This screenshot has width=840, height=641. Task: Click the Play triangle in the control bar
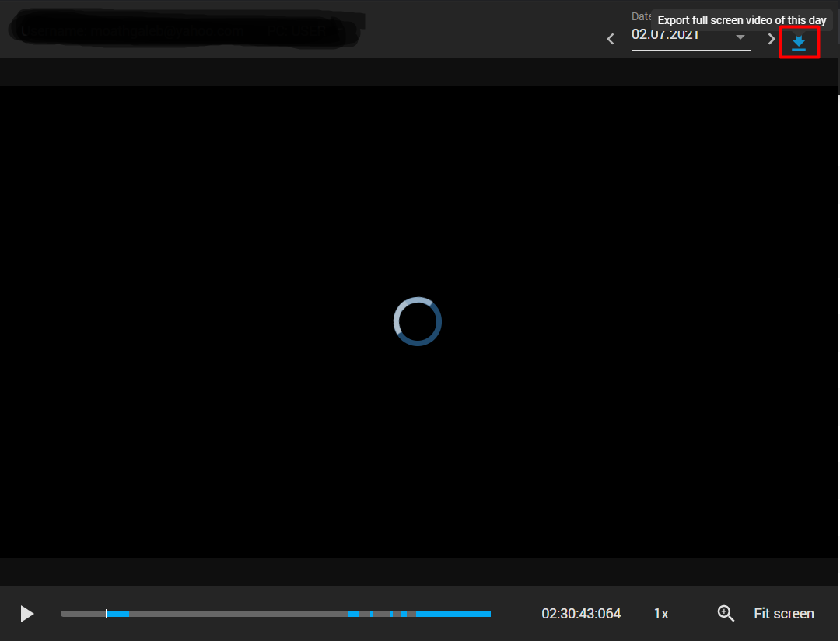26,614
